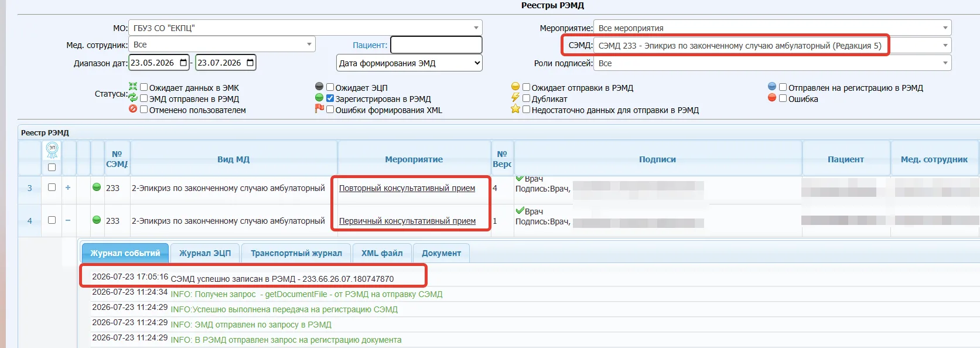Click the calendar icon in start date 23.05.2026
This screenshot has width=980, height=348.
click(183, 63)
